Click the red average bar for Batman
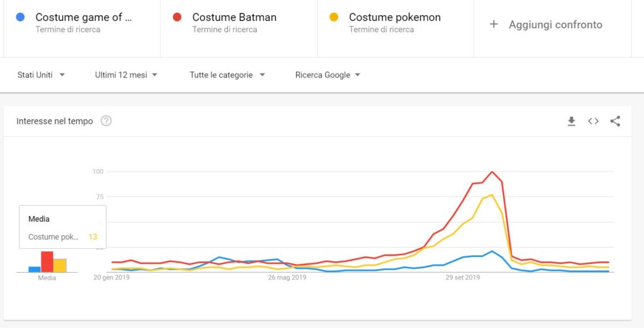The image size is (644, 328). pos(47,262)
